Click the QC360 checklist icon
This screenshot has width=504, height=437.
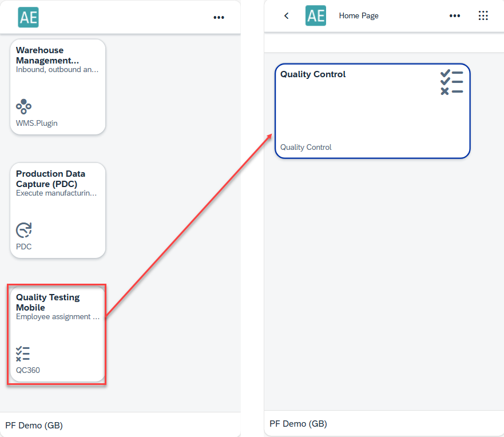pyautogui.click(x=23, y=353)
